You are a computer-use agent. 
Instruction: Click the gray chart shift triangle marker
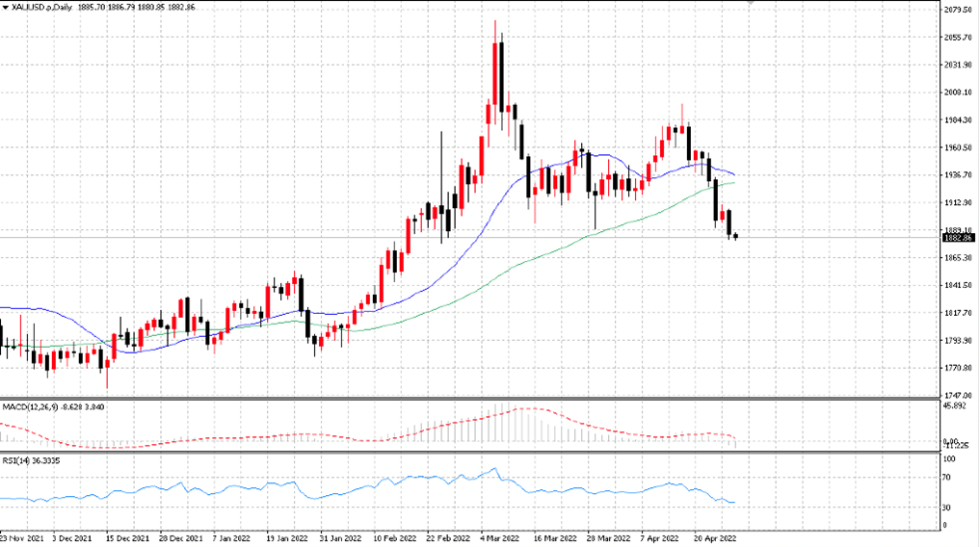[751, 3]
